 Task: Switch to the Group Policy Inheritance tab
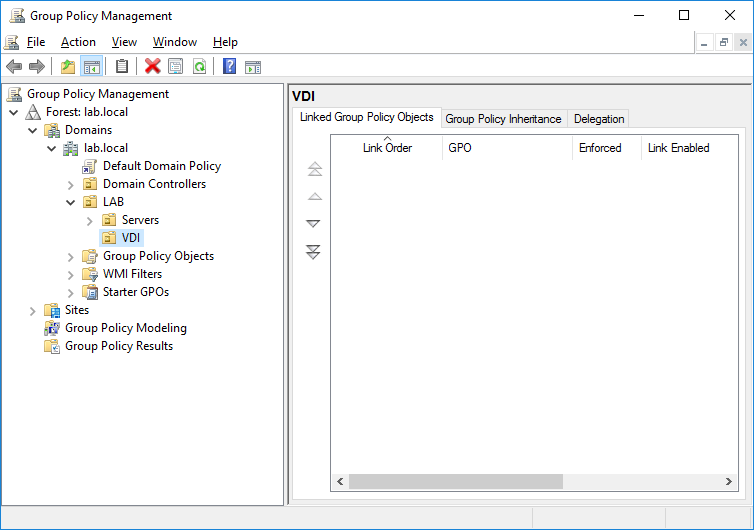[503, 119]
